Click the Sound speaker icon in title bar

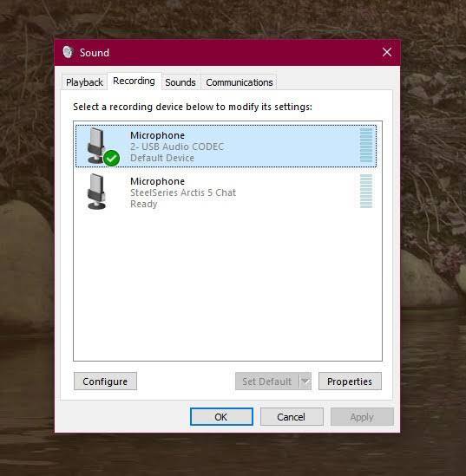(x=68, y=52)
